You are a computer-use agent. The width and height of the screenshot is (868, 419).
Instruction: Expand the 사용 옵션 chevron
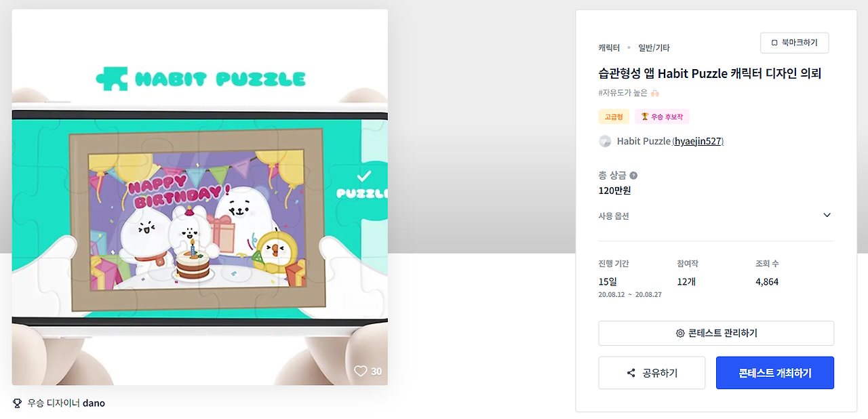click(x=827, y=216)
